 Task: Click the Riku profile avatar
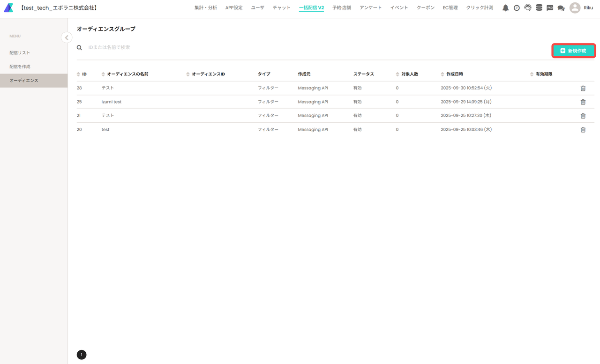tap(575, 8)
